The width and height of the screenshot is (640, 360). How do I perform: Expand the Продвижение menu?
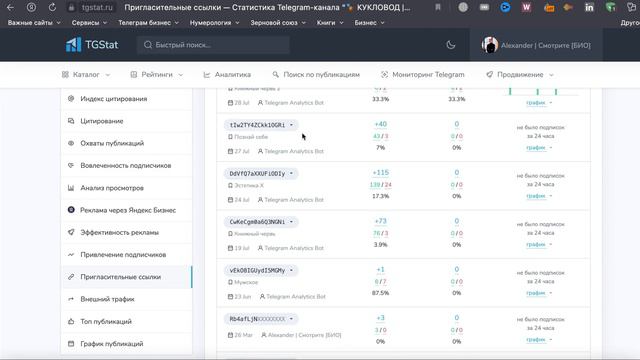[x=520, y=75]
